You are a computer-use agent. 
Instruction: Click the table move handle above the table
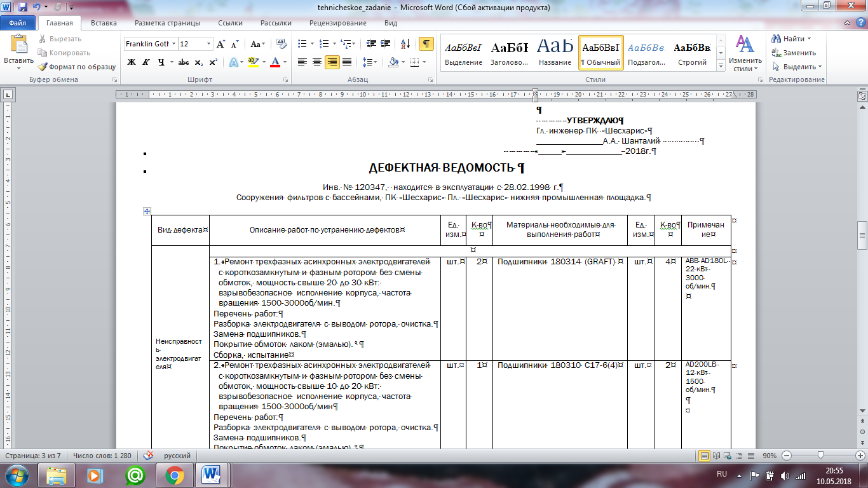[x=147, y=211]
